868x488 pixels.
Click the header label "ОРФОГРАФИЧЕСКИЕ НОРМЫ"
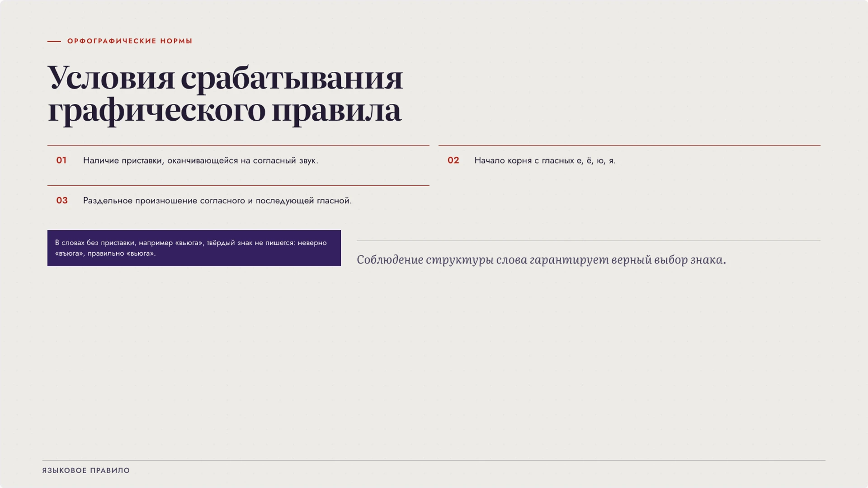[130, 41]
